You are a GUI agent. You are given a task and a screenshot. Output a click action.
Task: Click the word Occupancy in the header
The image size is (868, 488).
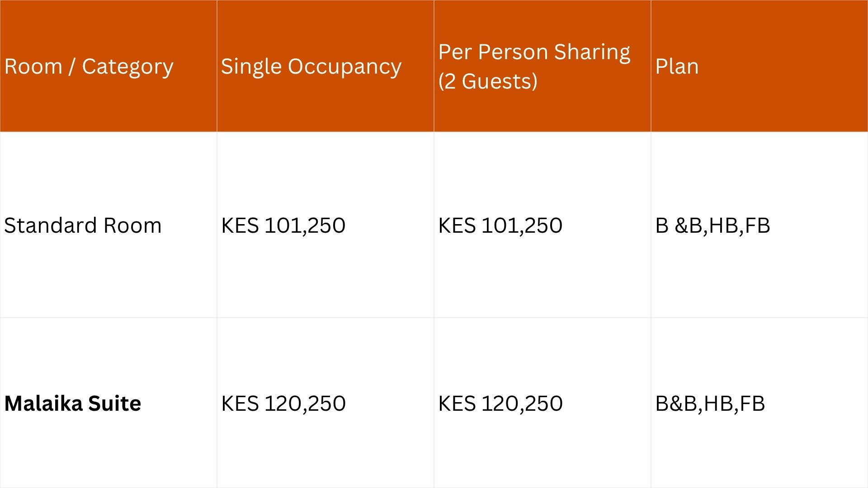pos(344,66)
